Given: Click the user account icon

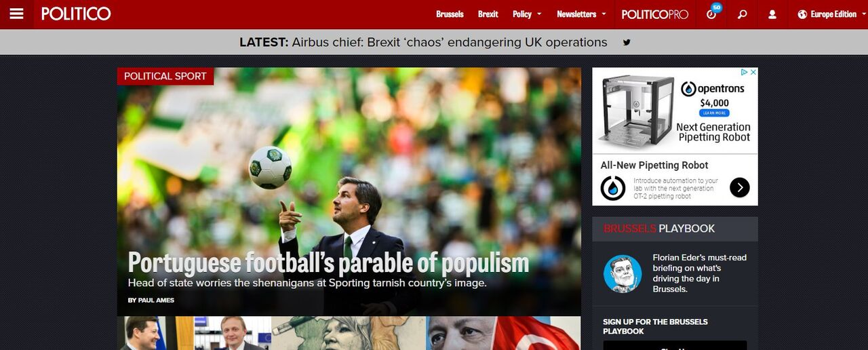Looking at the screenshot, I should coord(772,14).
